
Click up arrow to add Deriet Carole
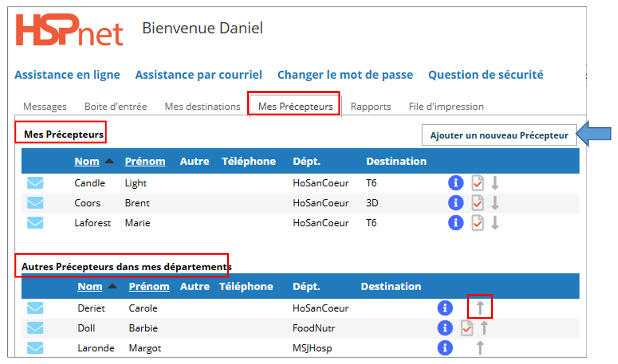pos(480,308)
